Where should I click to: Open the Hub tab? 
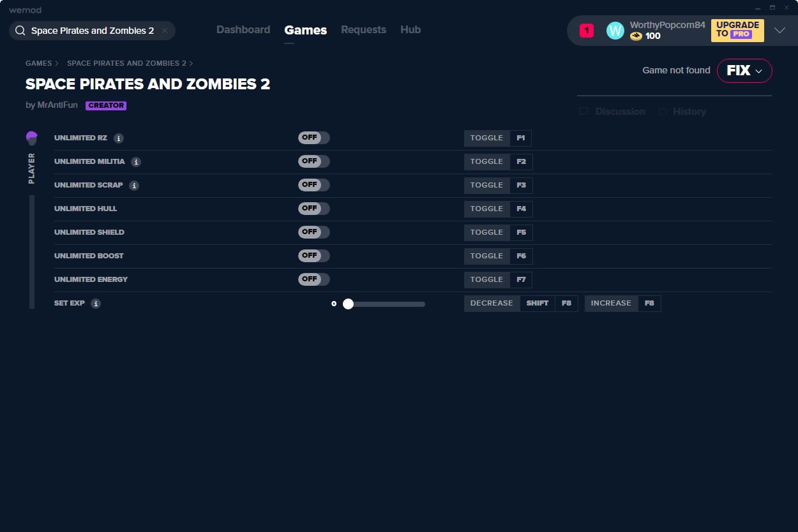pyautogui.click(x=410, y=30)
